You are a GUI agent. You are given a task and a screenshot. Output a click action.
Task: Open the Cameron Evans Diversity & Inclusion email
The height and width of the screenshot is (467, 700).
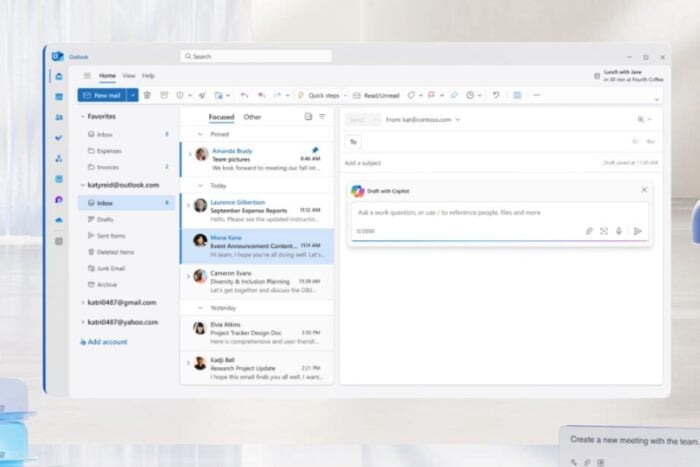(258, 281)
